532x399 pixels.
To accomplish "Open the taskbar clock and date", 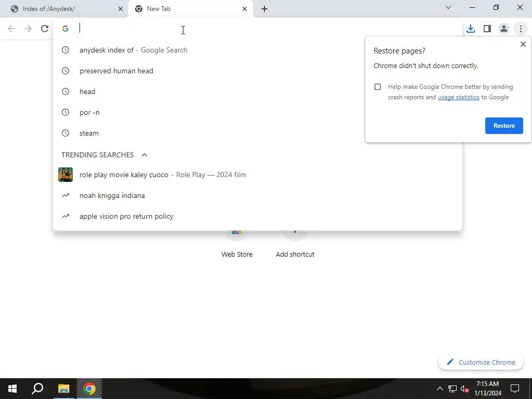I will (487, 389).
